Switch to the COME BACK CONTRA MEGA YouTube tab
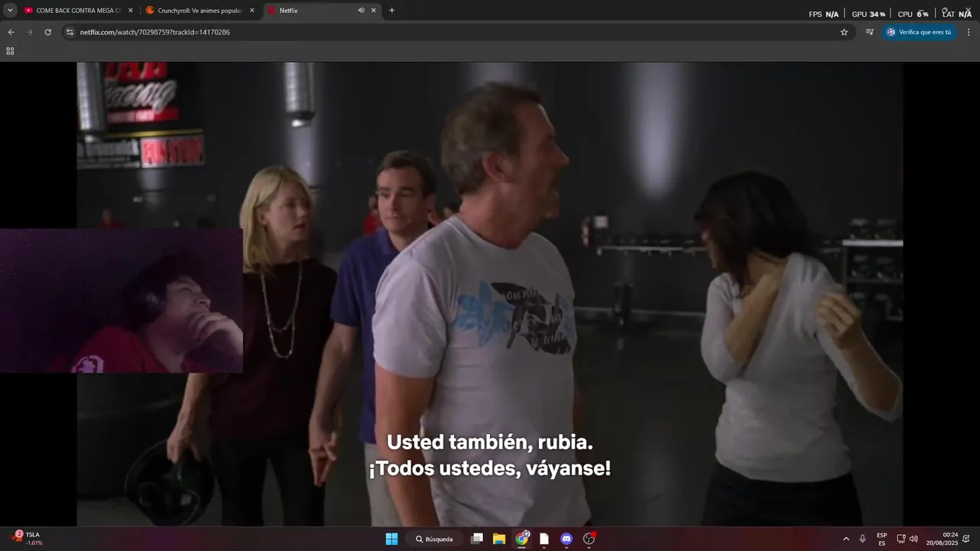 [79, 10]
